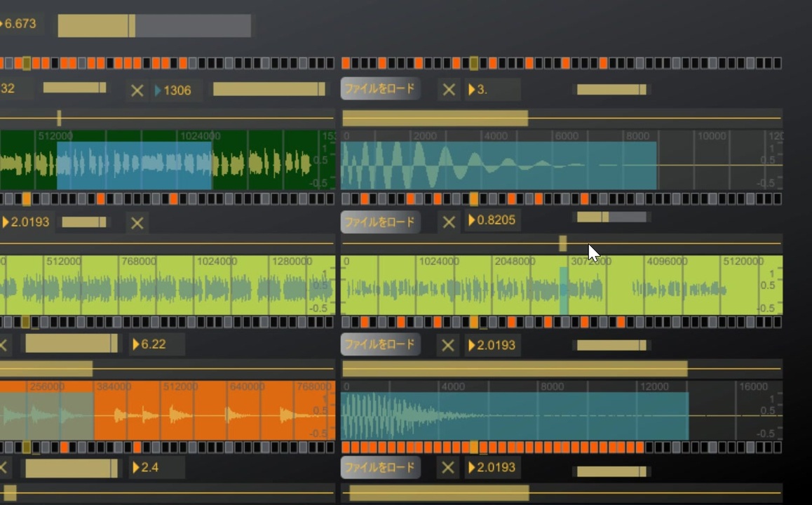Click the teal 0–16000 drum waveform display
This screenshot has width=812, height=505.
(562, 411)
